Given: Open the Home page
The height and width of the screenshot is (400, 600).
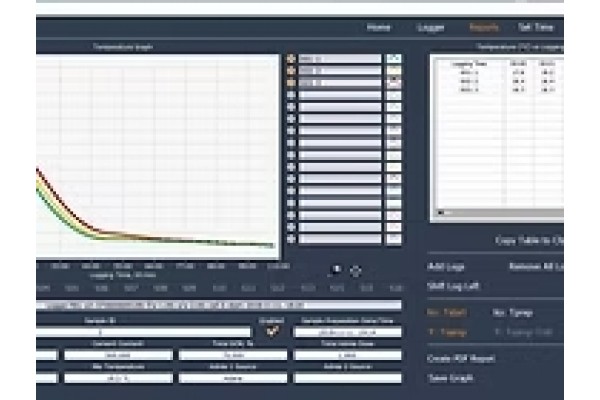Looking at the screenshot, I should point(378,28).
